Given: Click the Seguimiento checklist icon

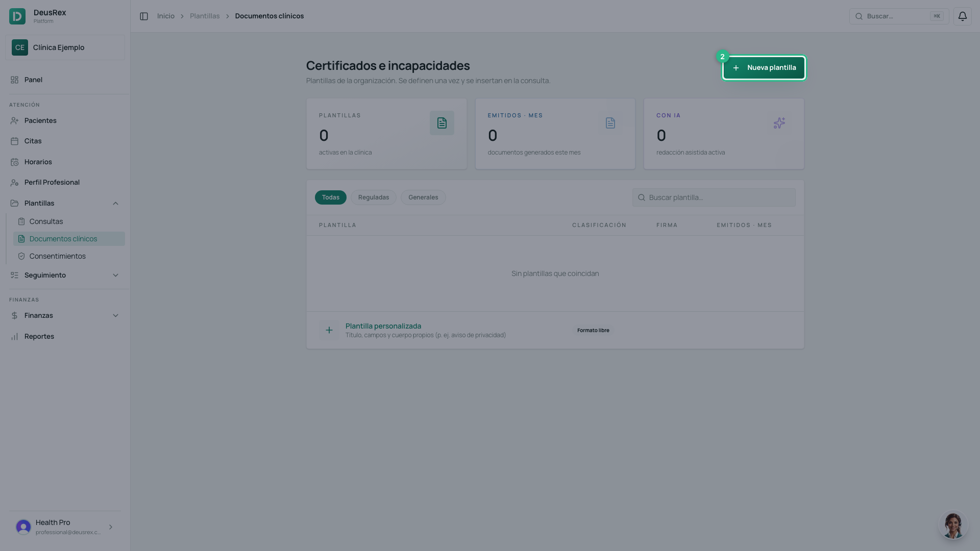Looking at the screenshot, I should [14, 275].
